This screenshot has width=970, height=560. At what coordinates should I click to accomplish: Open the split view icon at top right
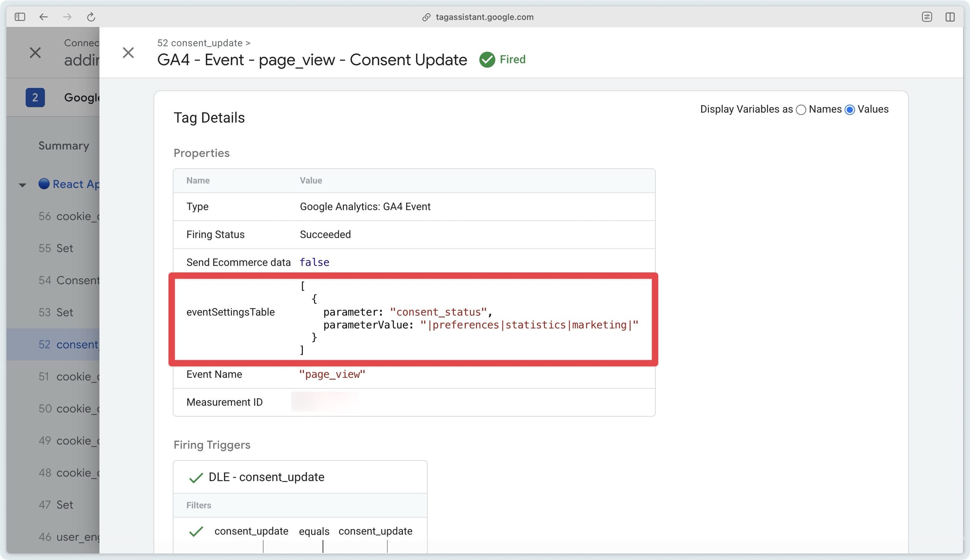point(950,17)
